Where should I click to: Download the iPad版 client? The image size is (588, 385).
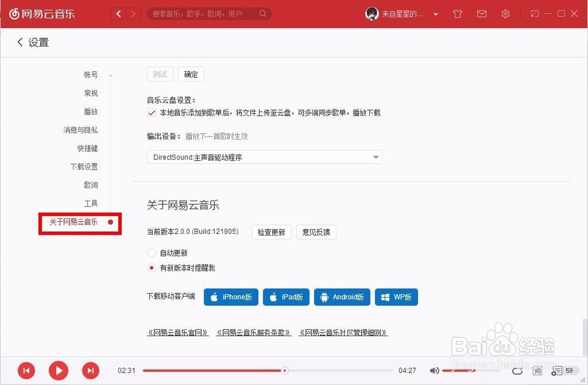pyautogui.click(x=286, y=297)
